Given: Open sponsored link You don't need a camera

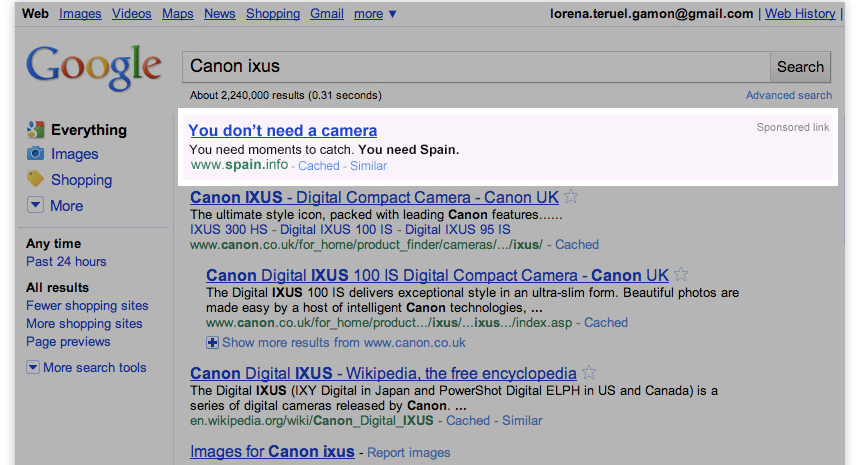Looking at the screenshot, I should 282,131.
